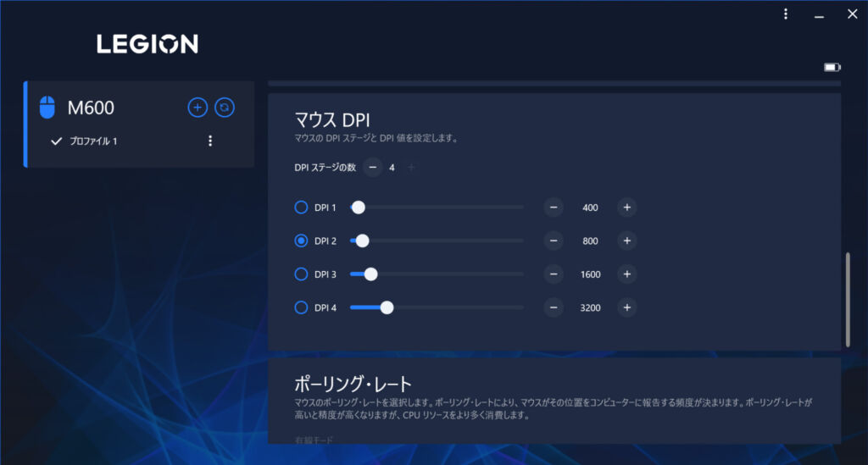Click the DPI 2 value field showing 800
This screenshot has width=868, height=465.
(590, 241)
